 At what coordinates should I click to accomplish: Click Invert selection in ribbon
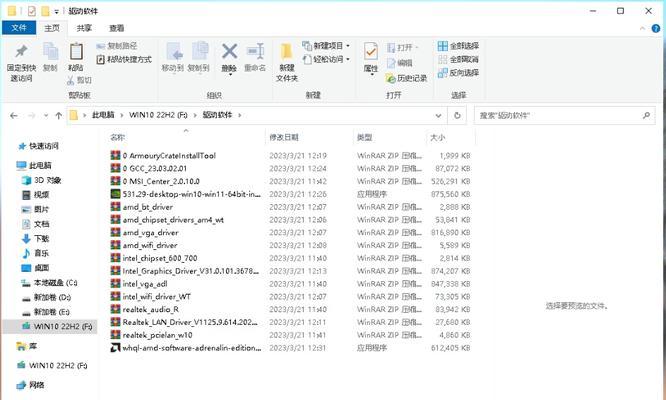(458, 73)
